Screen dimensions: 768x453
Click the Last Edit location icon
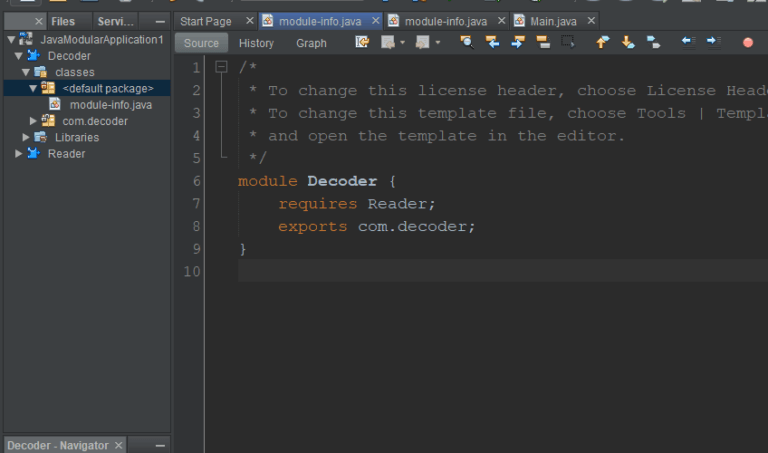[x=362, y=42]
